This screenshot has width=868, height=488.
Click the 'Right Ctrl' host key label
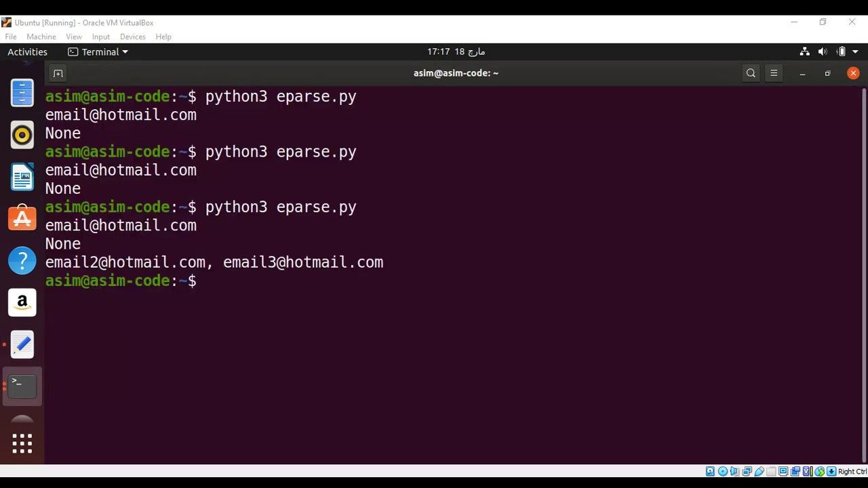[x=852, y=472]
